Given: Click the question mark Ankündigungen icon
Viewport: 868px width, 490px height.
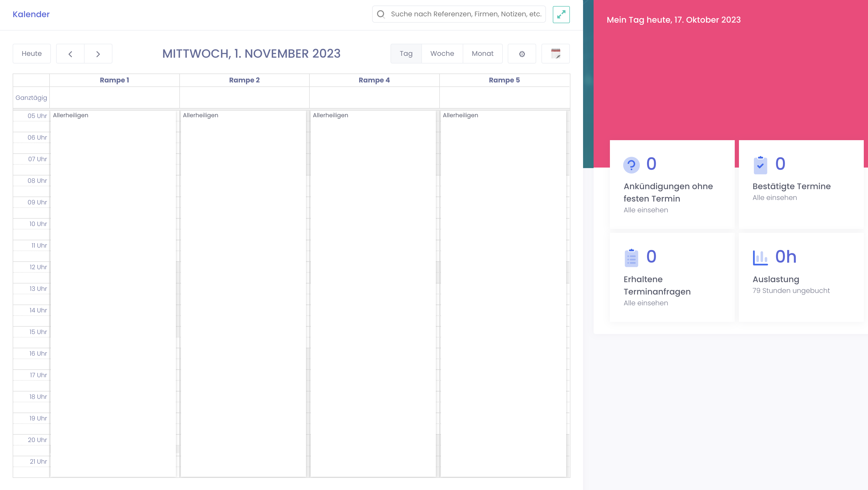Looking at the screenshot, I should pyautogui.click(x=631, y=165).
